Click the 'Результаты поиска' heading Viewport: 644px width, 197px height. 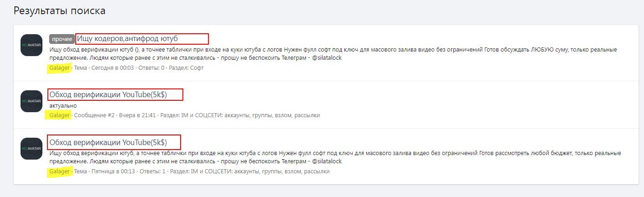59,10
